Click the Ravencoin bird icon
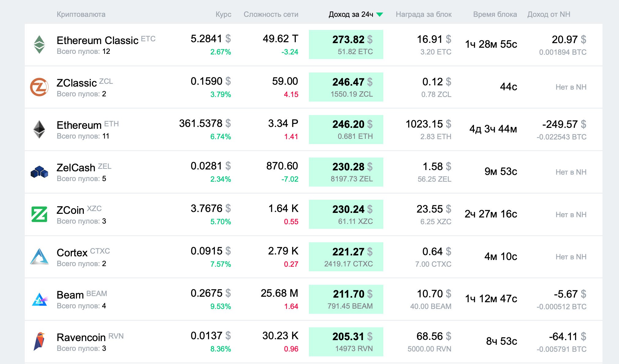The image size is (619, 364). [39, 341]
